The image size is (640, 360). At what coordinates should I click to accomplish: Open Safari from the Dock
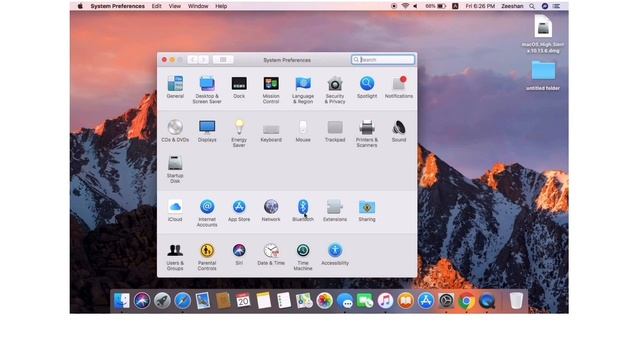coord(182,301)
